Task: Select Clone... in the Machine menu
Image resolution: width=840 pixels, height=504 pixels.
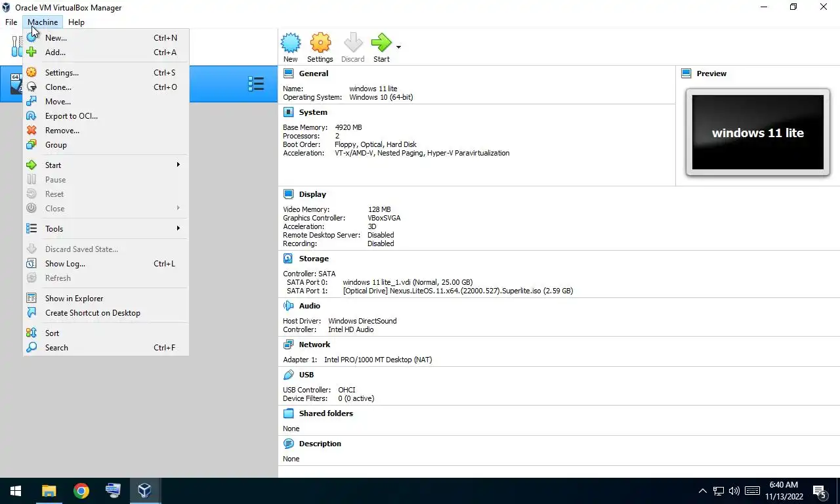Action: [106, 87]
